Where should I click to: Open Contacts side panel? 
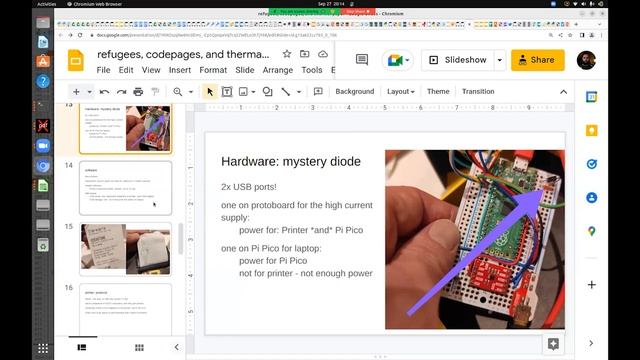591,198
